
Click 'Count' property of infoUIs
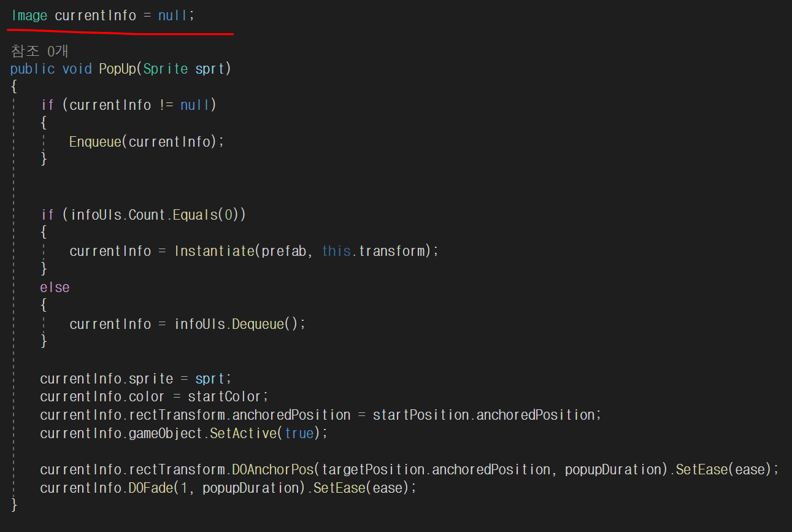[147, 215]
